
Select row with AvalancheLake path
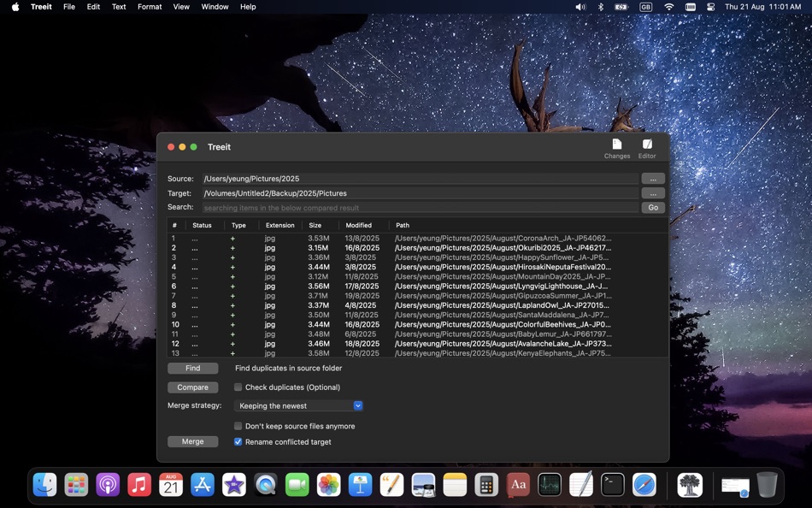(417, 344)
